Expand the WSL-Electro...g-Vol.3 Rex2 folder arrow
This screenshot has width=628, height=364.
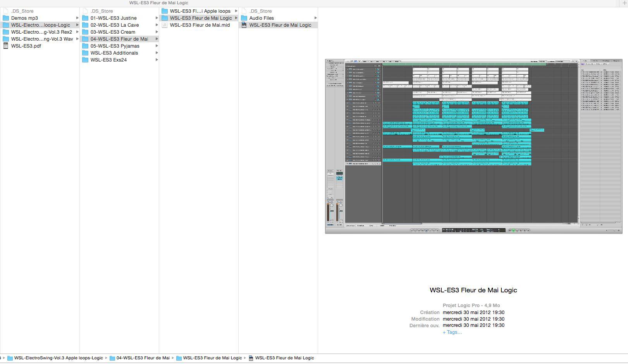coord(77,32)
